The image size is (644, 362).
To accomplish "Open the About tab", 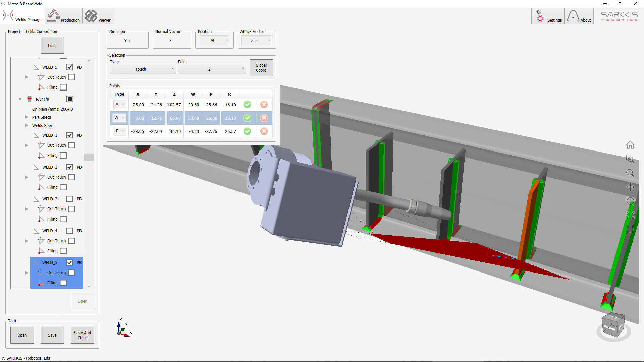I will pos(579,16).
